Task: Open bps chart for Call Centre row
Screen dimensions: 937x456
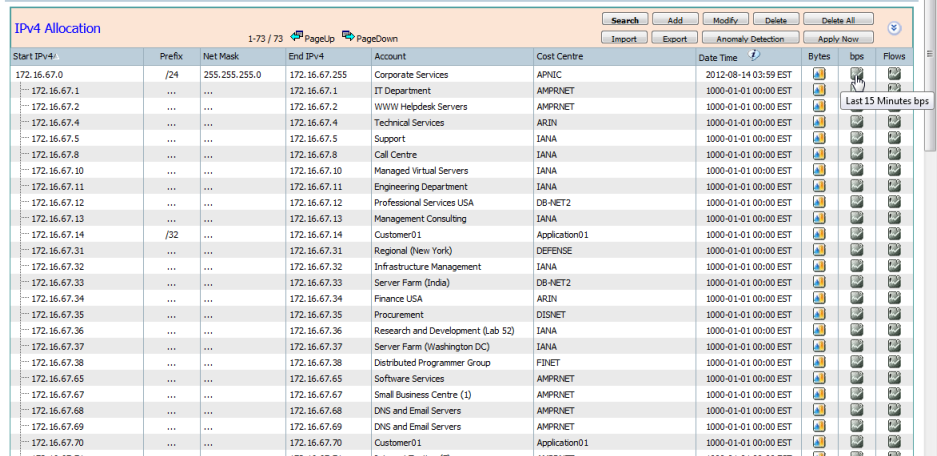Action: [x=856, y=154]
